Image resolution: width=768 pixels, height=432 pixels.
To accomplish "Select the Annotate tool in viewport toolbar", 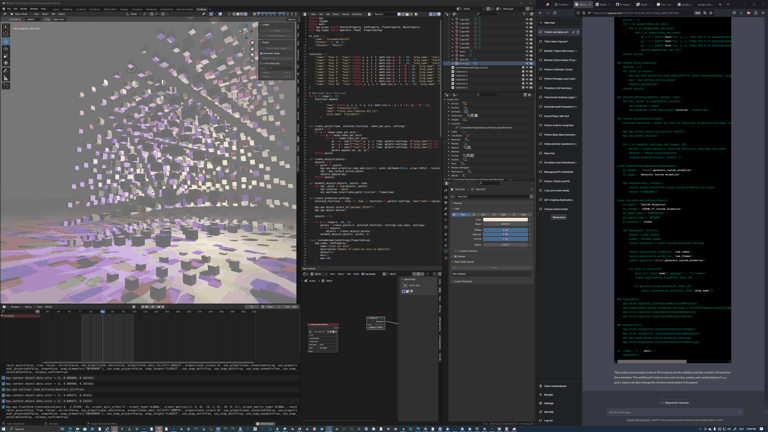I will (6, 71).
